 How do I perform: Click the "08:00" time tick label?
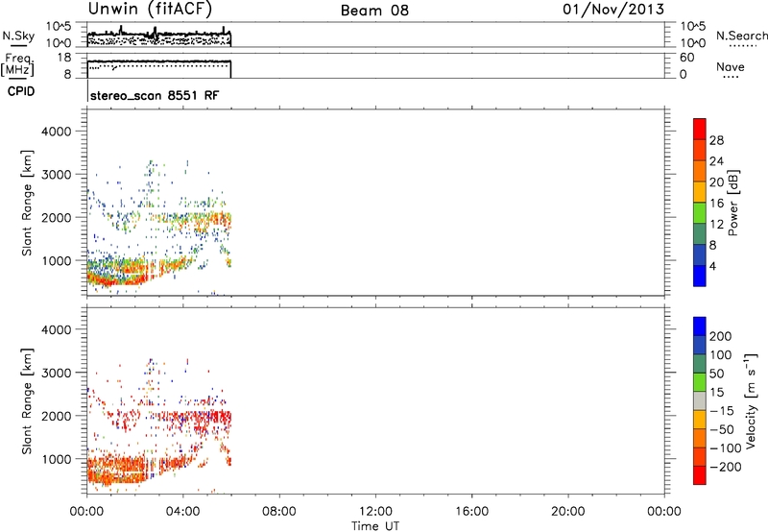click(x=278, y=512)
